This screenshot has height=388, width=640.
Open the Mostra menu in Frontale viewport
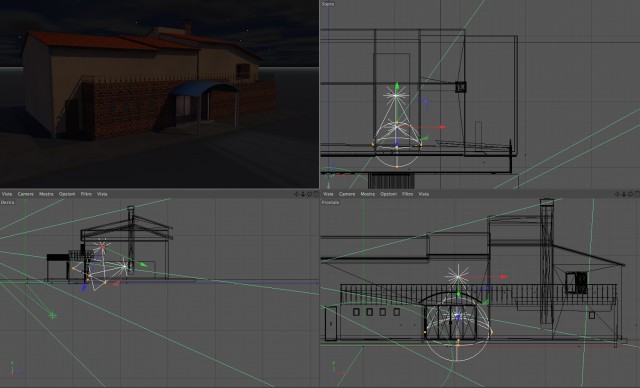point(367,194)
